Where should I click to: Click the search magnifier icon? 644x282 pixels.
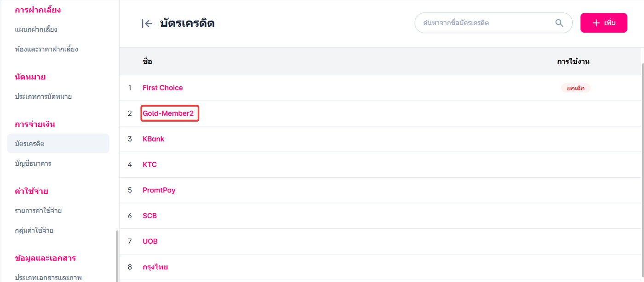click(x=559, y=23)
